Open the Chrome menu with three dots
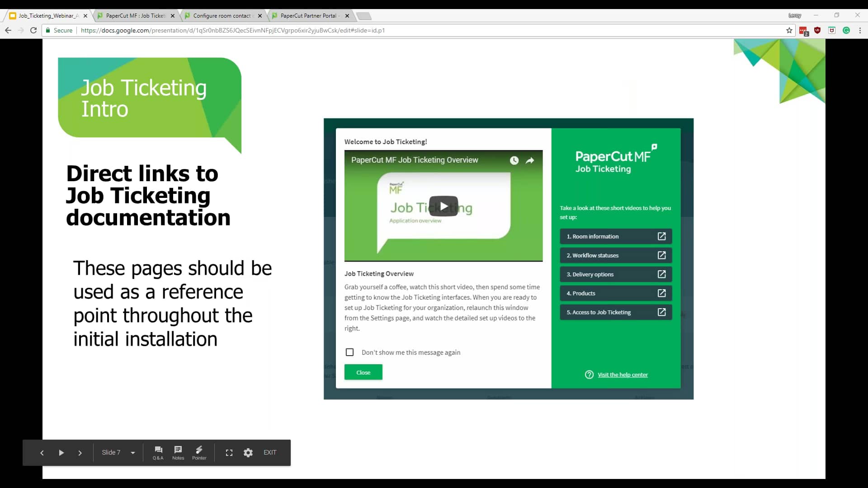The width and height of the screenshot is (868, 488). click(x=860, y=30)
